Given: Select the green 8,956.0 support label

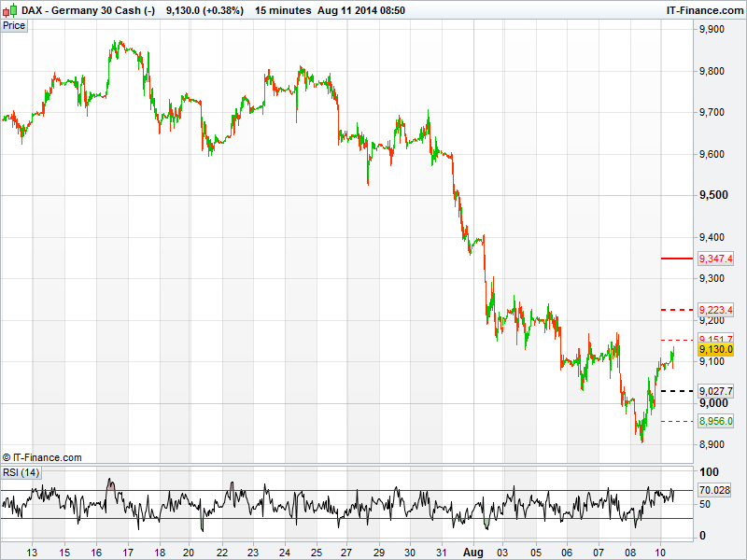Looking at the screenshot, I should coord(716,421).
